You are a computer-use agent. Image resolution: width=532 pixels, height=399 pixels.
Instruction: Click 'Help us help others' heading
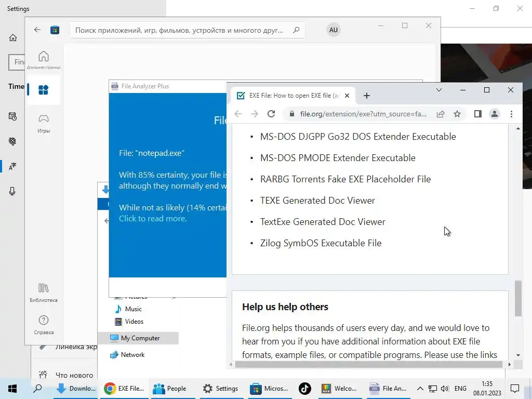point(285,307)
